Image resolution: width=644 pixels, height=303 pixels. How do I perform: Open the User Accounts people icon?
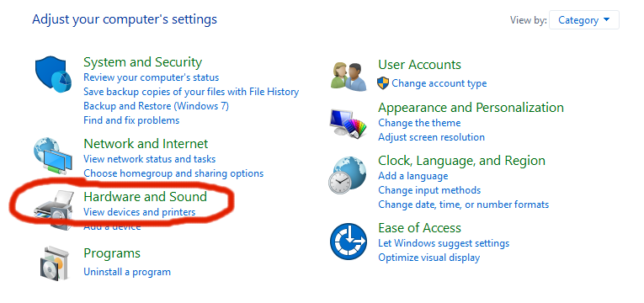click(349, 77)
